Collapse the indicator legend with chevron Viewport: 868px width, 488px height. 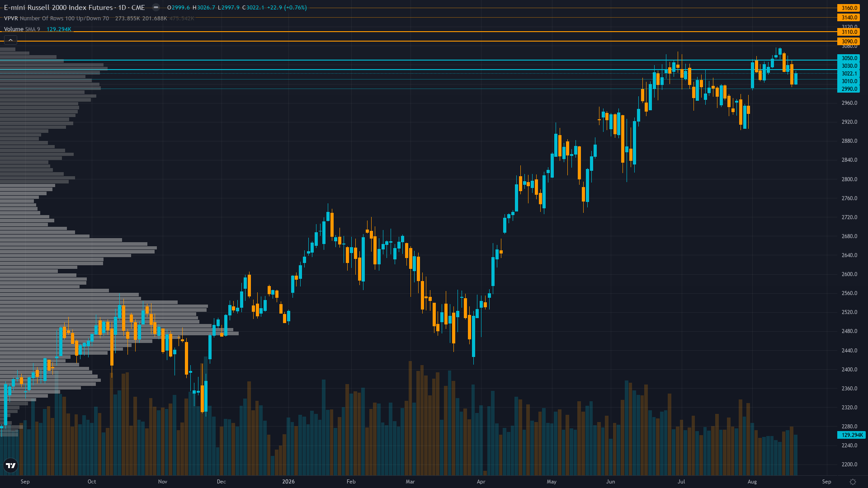10,40
